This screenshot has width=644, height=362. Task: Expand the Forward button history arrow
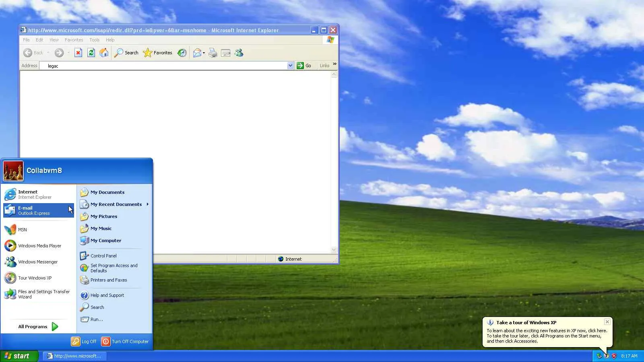coord(69,53)
